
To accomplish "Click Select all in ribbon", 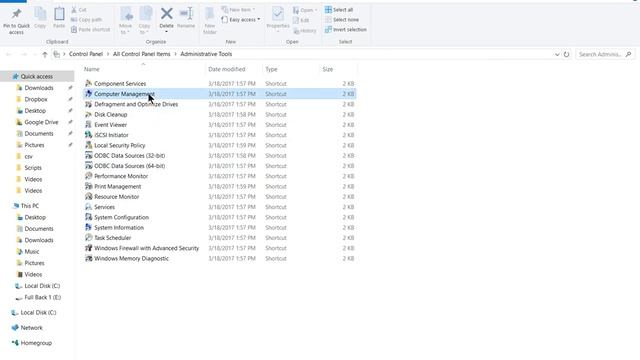I will (339, 9).
